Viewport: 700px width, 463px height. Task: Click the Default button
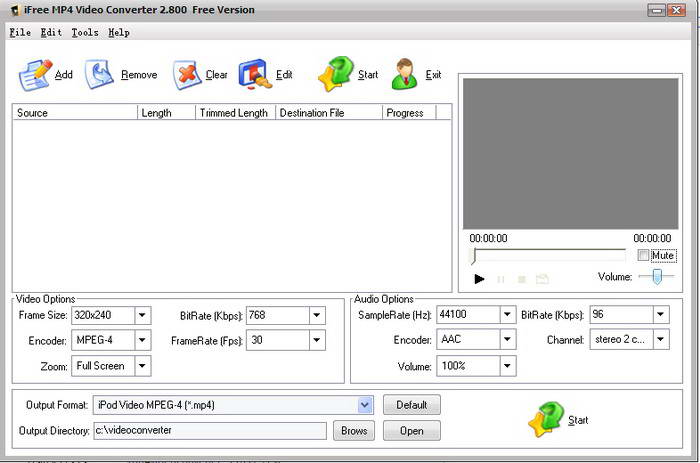412,405
